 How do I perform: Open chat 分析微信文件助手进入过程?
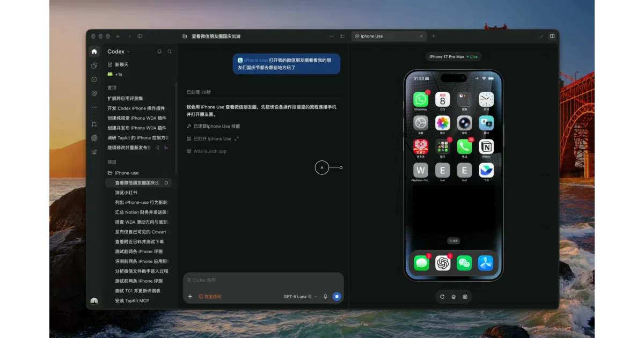[141, 271]
